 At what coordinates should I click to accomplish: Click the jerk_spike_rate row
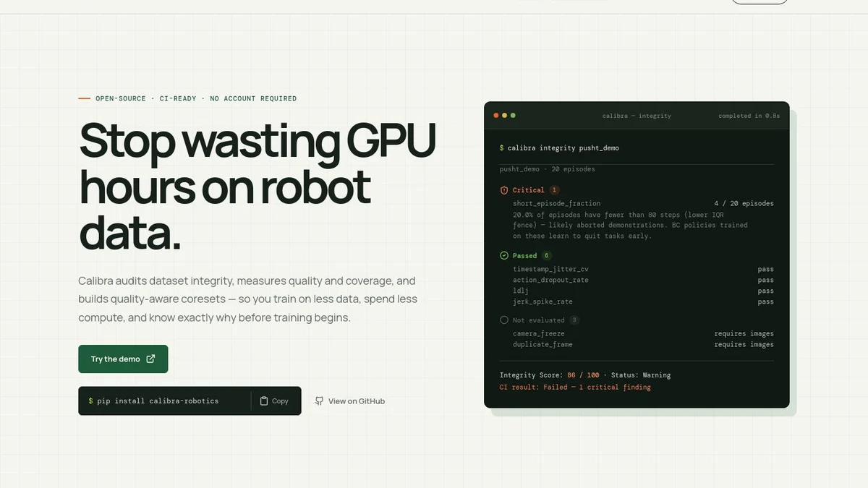(643, 301)
